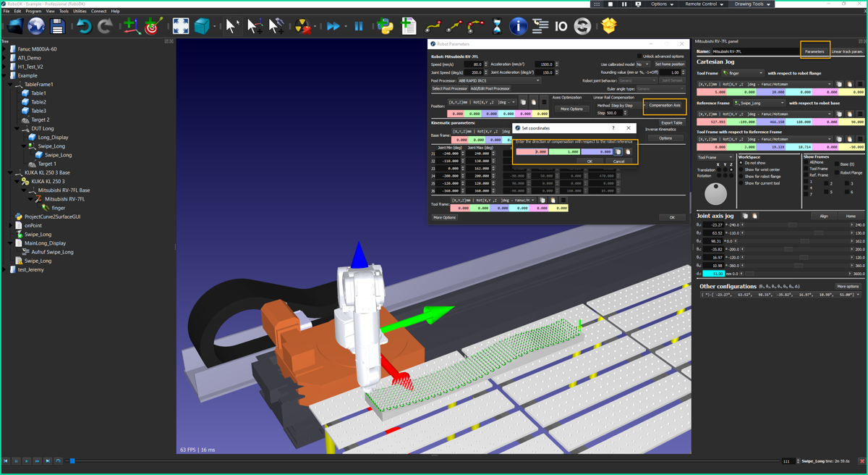Screen dimensions: 868x475
Task: Enable Unlock advanced options checkbox
Action: coord(639,56)
